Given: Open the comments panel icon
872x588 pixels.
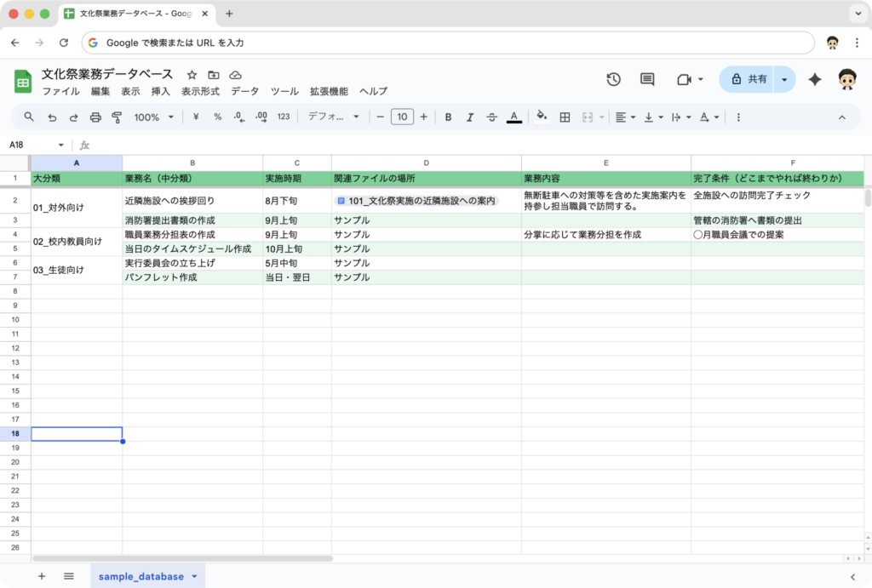Looking at the screenshot, I should 647,79.
